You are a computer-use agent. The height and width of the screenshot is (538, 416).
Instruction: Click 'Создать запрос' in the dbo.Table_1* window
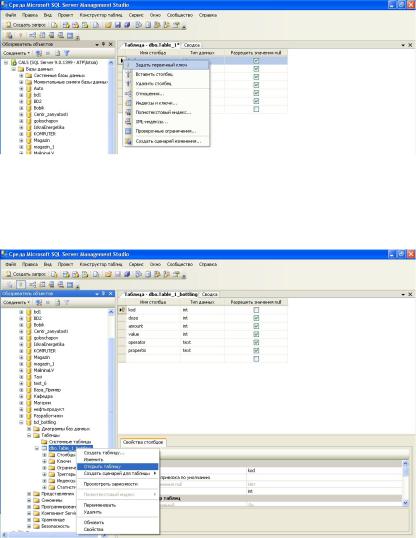[26, 25]
